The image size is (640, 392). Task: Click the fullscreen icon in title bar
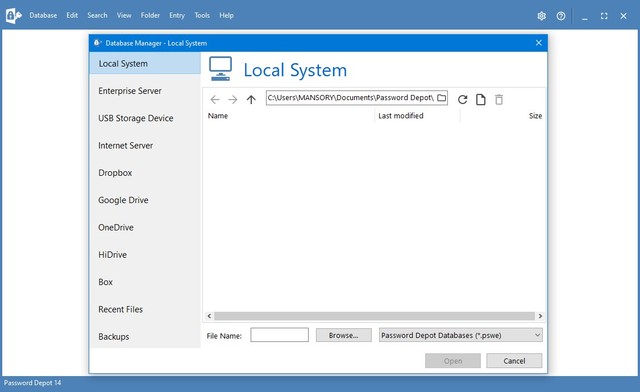tap(604, 16)
